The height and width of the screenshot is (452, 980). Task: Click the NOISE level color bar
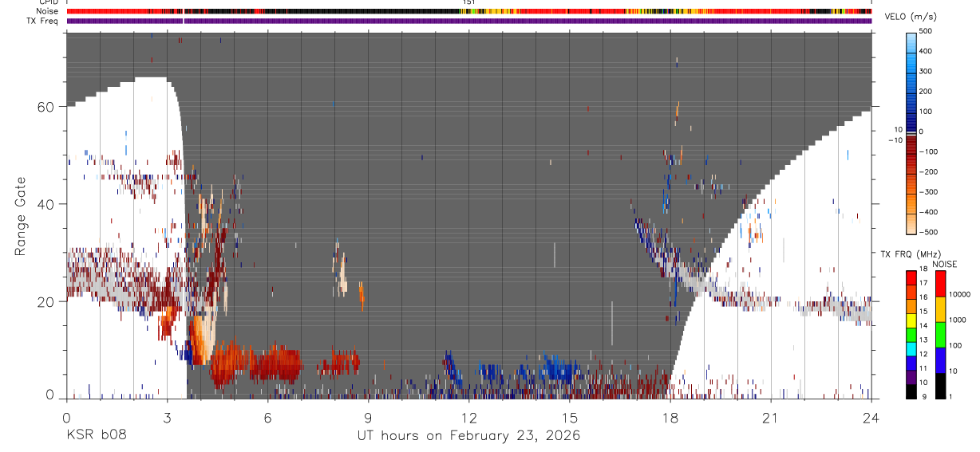click(940, 334)
